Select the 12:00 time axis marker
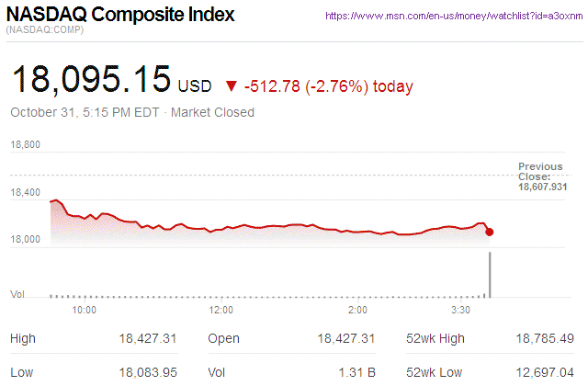The height and width of the screenshot is (386, 588). 220,311
